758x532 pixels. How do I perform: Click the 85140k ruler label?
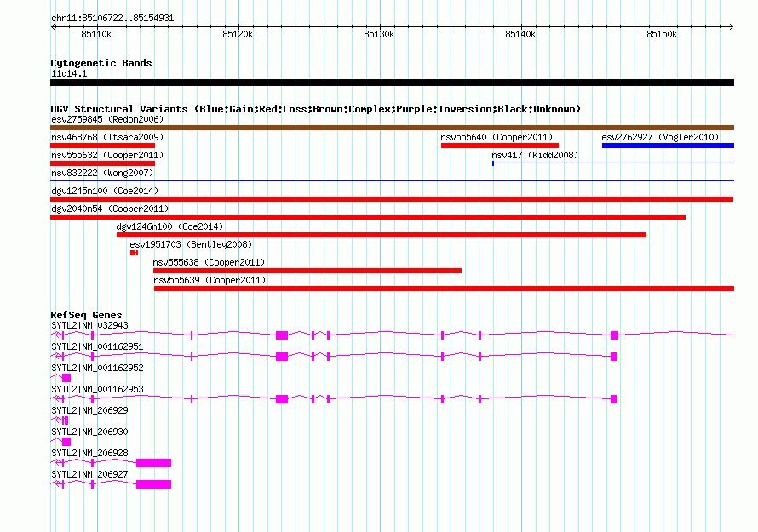520,34
